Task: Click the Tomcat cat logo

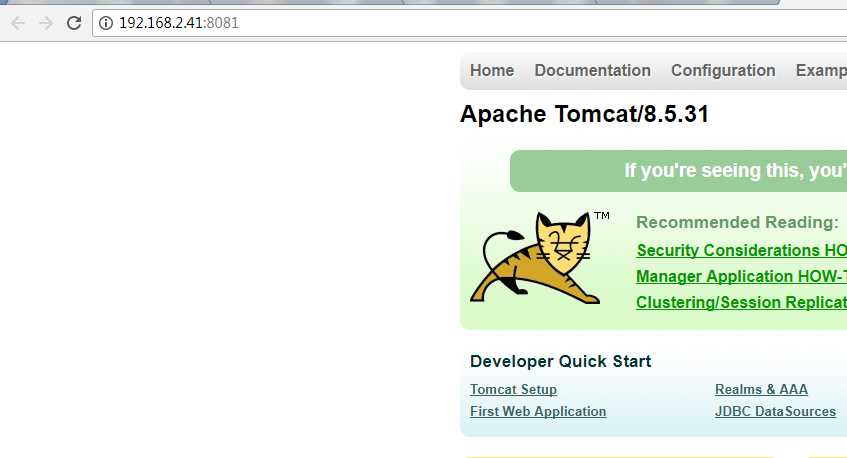Action: click(536, 258)
